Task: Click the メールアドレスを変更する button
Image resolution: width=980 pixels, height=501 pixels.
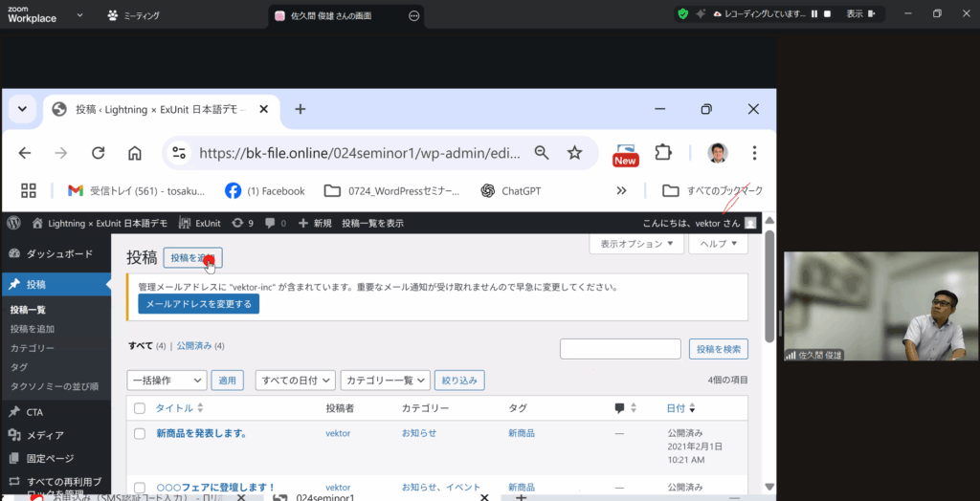Action: tap(198, 304)
